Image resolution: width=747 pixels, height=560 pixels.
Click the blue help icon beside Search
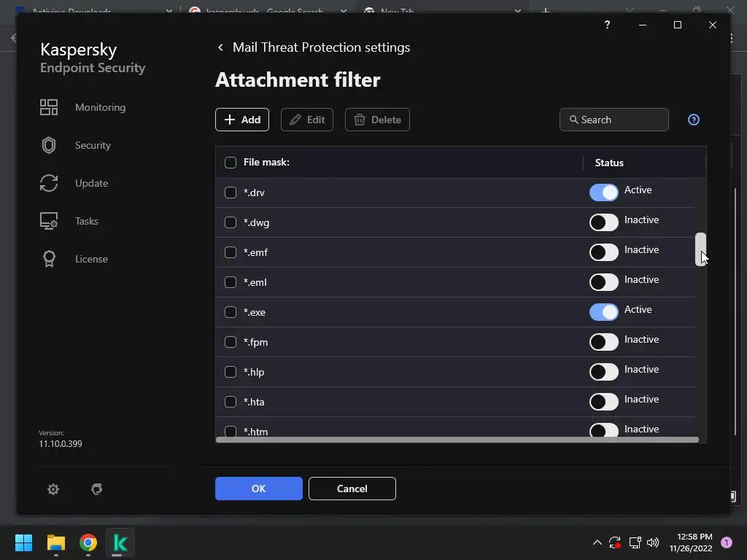[694, 120]
